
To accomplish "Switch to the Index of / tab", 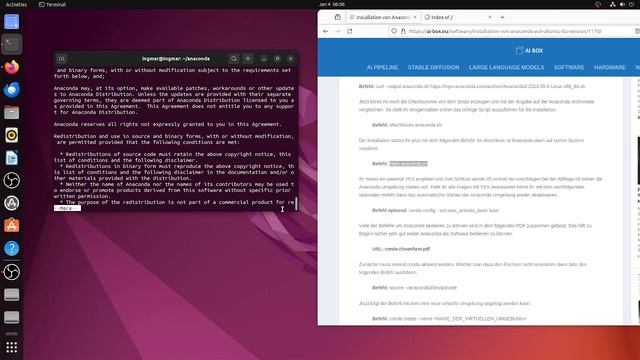I will tap(457, 17).
